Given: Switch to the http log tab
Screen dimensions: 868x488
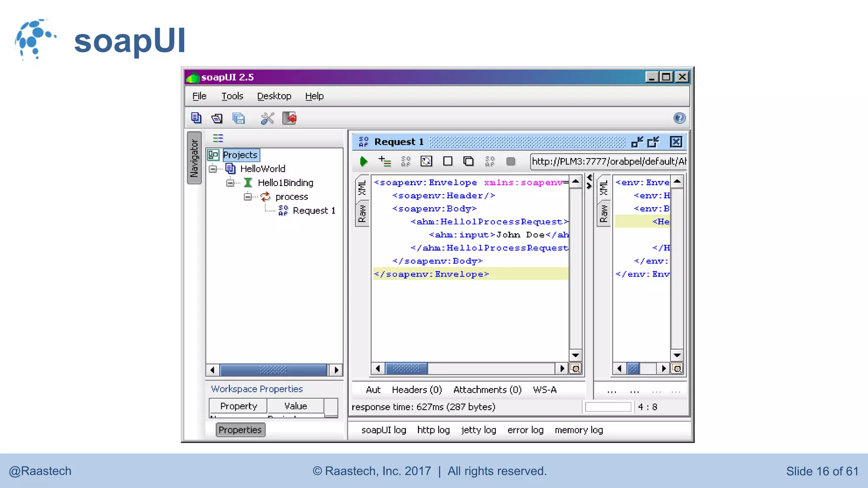Looking at the screenshot, I should 433,430.
